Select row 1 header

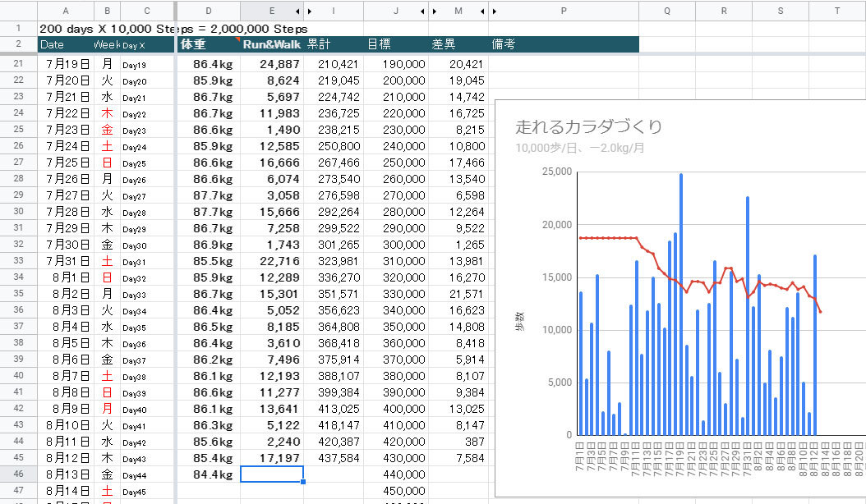pos(18,28)
